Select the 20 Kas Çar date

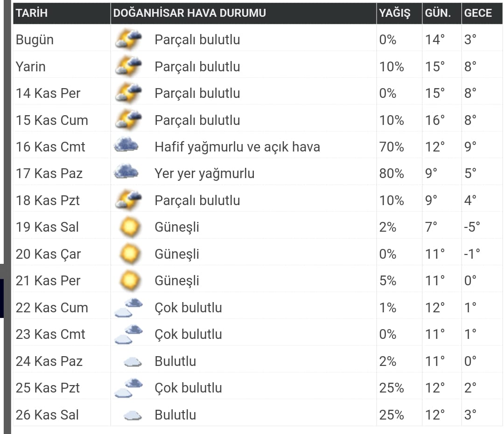(x=48, y=254)
